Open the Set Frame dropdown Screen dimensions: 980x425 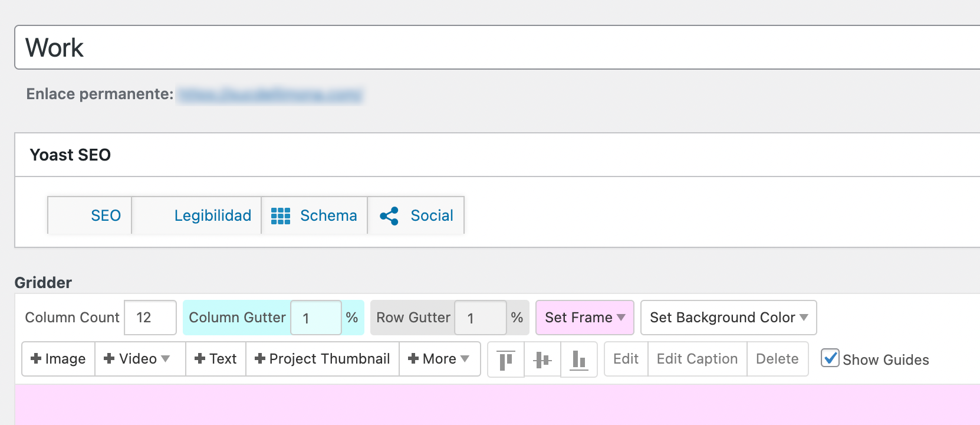(x=584, y=318)
